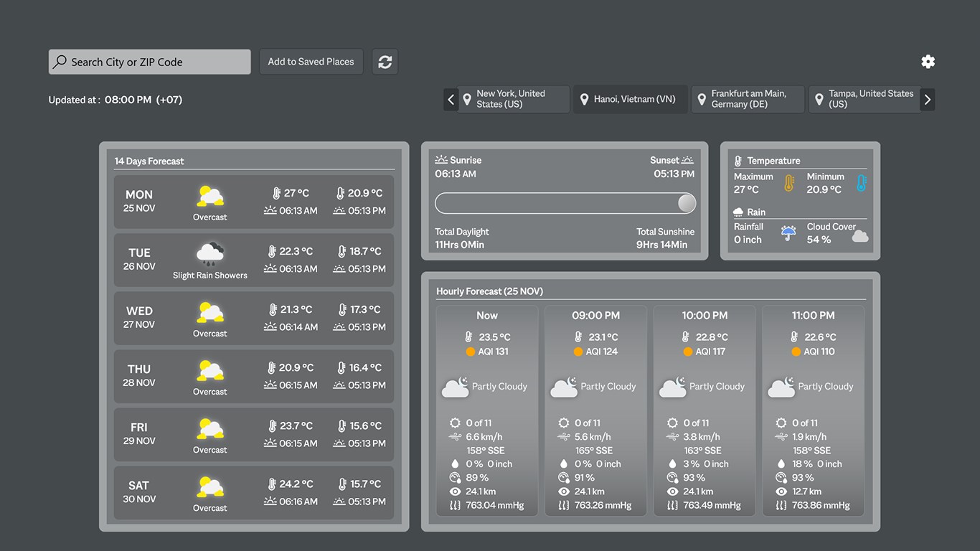Image resolution: width=980 pixels, height=551 pixels.
Task: Click the daylight progress slider
Action: pyautogui.click(x=565, y=203)
